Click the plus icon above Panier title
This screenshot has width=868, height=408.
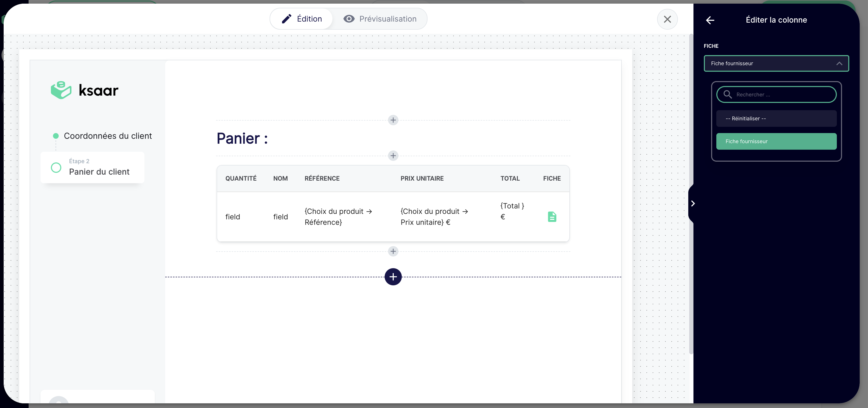[x=393, y=120]
